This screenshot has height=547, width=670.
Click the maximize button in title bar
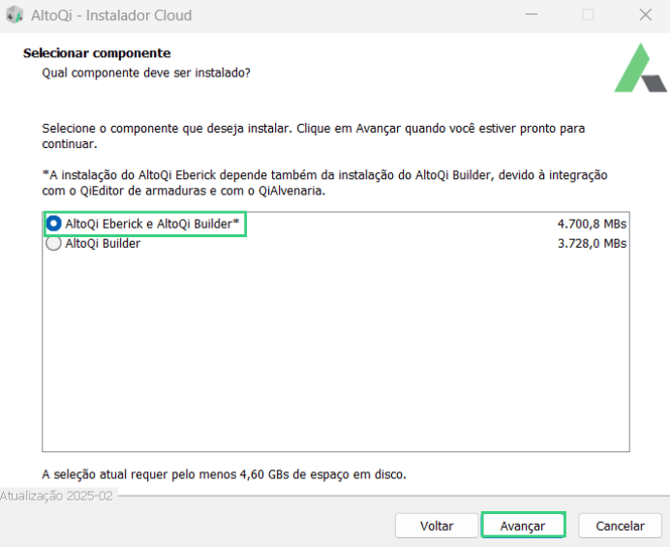pos(588,15)
